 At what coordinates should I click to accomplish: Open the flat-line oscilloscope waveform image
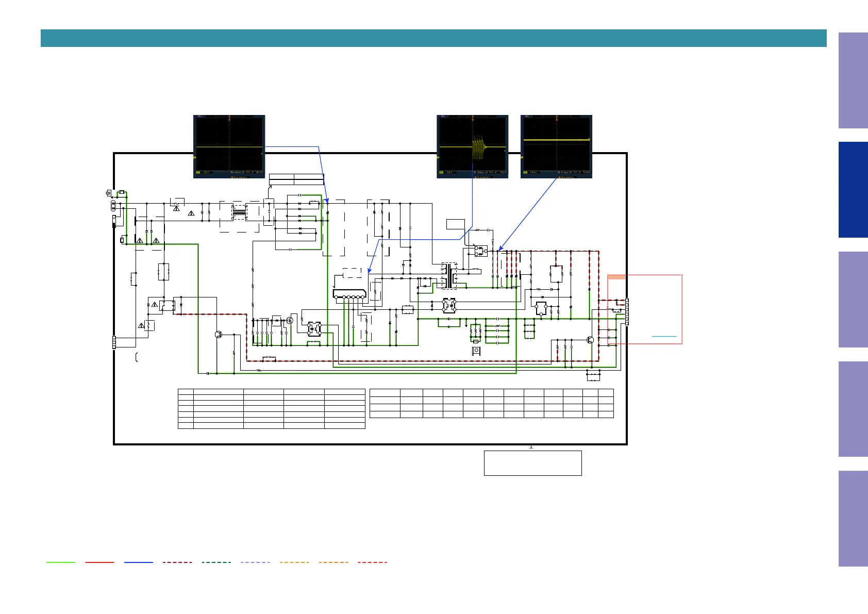click(229, 147)
